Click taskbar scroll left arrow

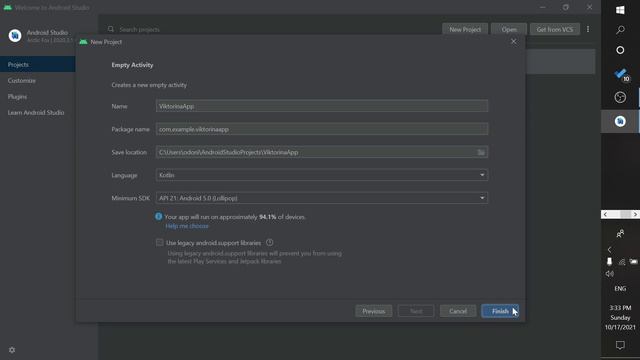(605, 214)
